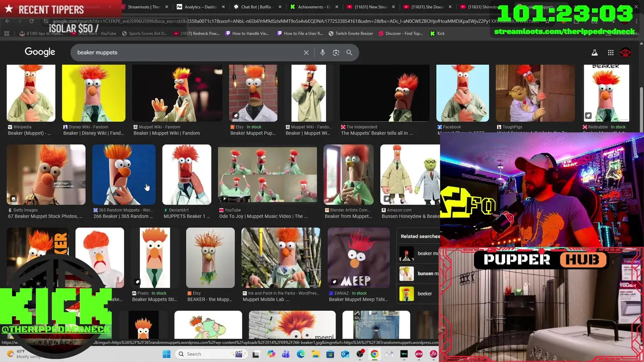The width and height of the screenshot is (644, 362).
Task: Open the Blender Artists Beaker image
Action: (x=349, y=174)
